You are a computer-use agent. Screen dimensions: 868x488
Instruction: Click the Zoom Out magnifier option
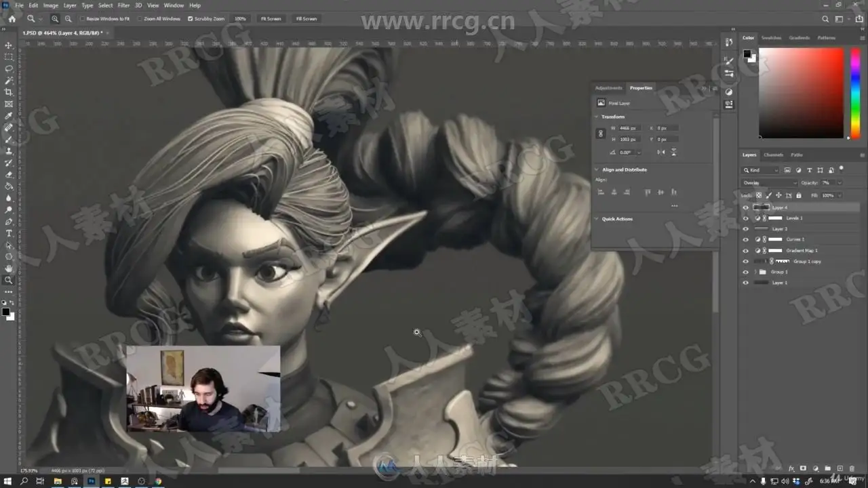(68, 19)
